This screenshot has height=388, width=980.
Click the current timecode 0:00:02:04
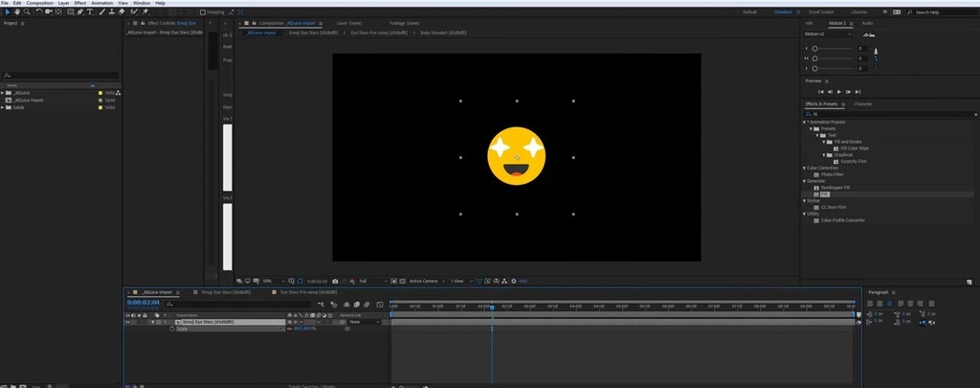144,303
